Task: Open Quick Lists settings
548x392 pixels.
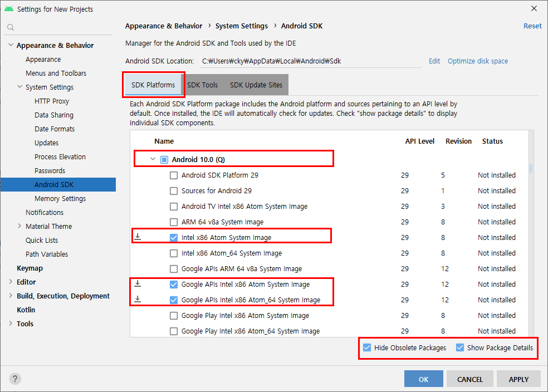Action: click(x=42, y=241)
